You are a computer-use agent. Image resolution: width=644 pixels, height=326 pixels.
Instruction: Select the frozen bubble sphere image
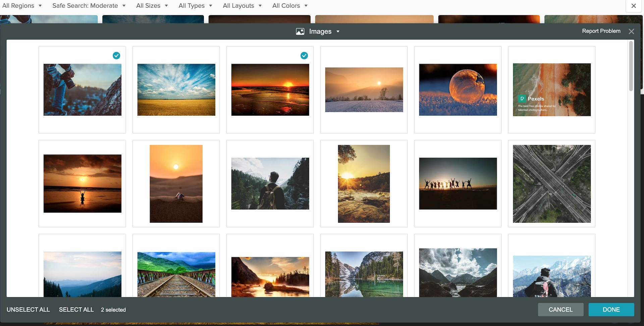point(458,90)
